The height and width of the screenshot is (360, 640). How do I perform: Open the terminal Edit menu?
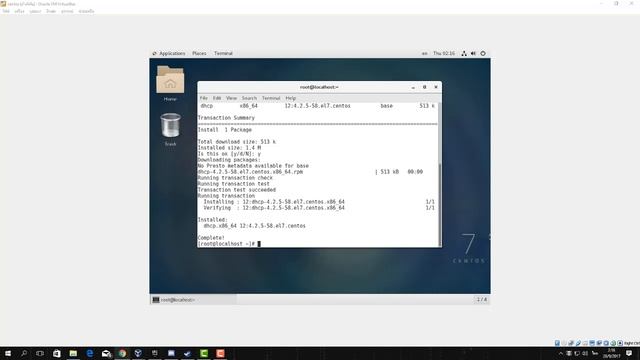(217, 98)
